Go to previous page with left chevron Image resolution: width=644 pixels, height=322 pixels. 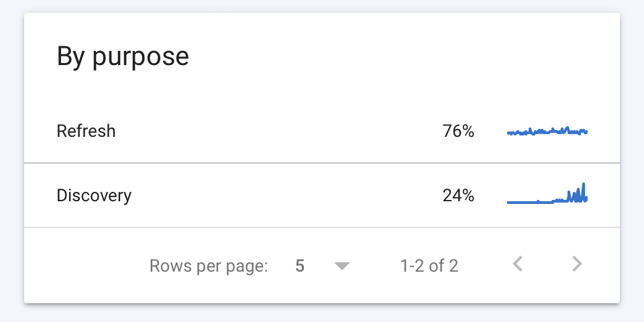pyautogui.click(x=517, y=264)
